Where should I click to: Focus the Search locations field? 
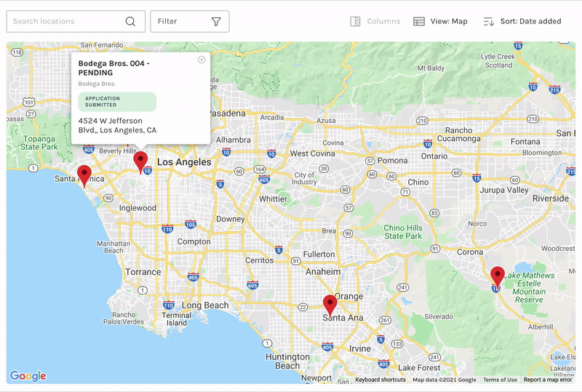(x=76, y=22)
